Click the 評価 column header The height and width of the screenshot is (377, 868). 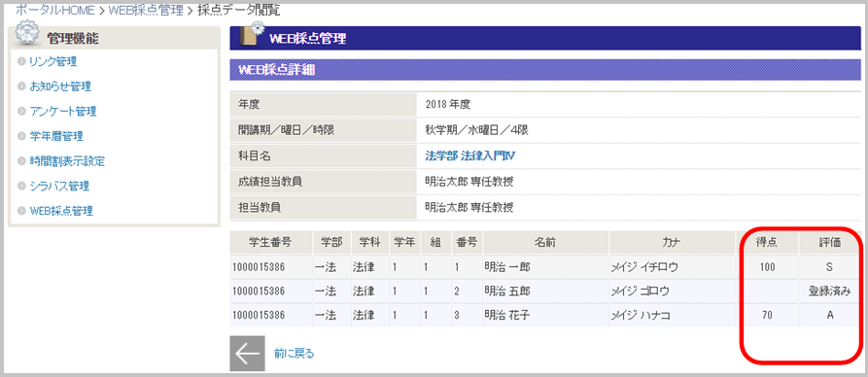[829, 243]
